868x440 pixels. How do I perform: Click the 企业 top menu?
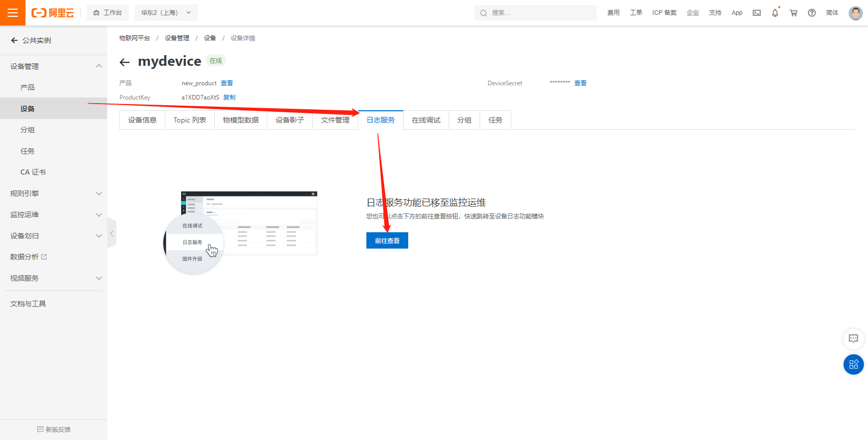click(693, 13)
